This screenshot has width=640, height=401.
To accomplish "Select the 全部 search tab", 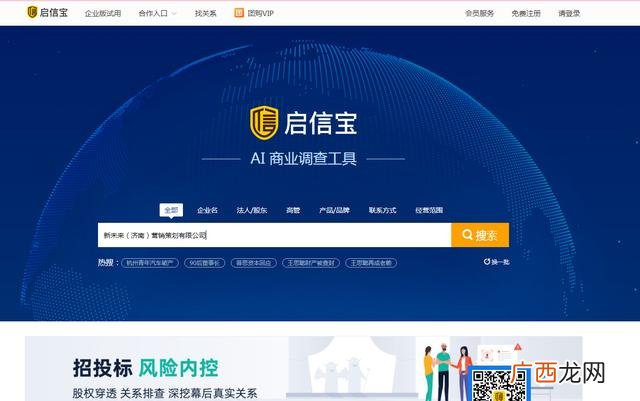I will tap(171, 210).
